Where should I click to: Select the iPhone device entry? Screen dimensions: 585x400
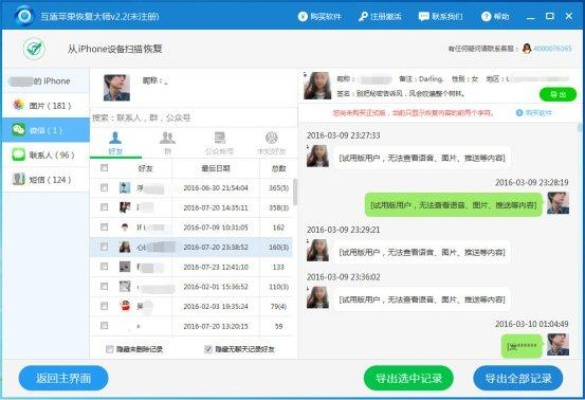tap(46, 81)
